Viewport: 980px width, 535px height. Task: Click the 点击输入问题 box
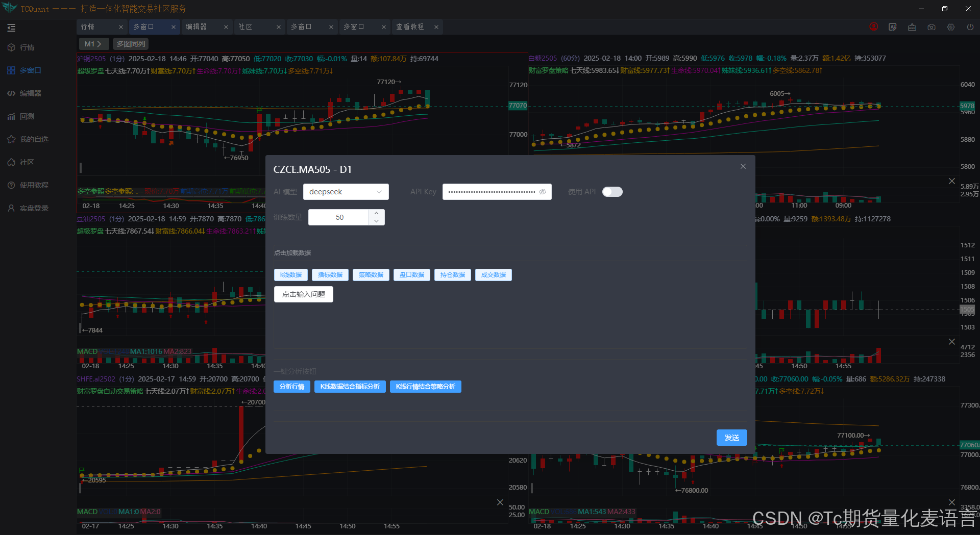point(304,294)
